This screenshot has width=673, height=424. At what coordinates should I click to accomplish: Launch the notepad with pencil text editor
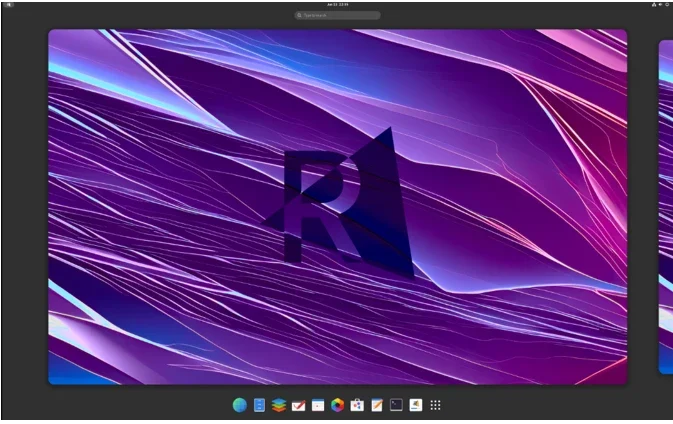click(377, 405)
